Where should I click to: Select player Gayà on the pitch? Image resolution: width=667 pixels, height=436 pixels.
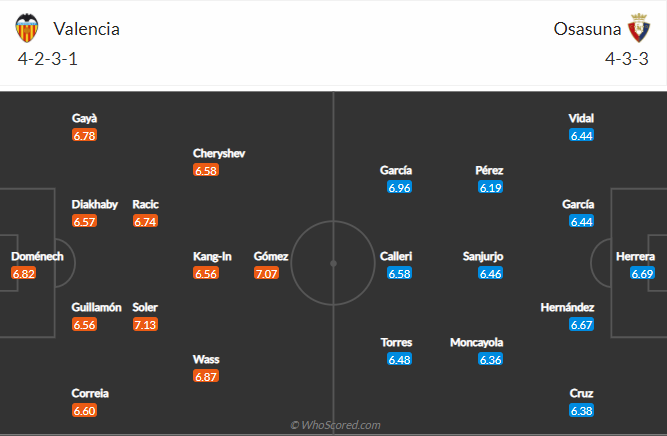click(x=84, y=117)
